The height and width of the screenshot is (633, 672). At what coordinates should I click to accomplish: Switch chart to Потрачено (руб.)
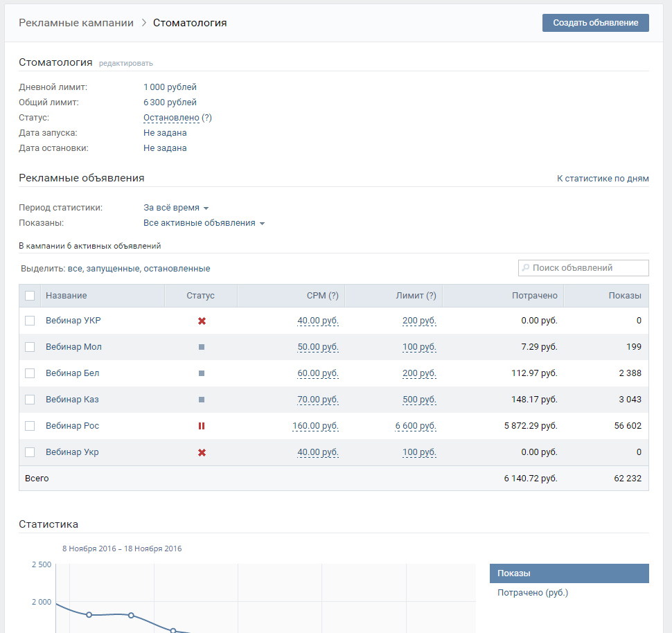[533, 593]
